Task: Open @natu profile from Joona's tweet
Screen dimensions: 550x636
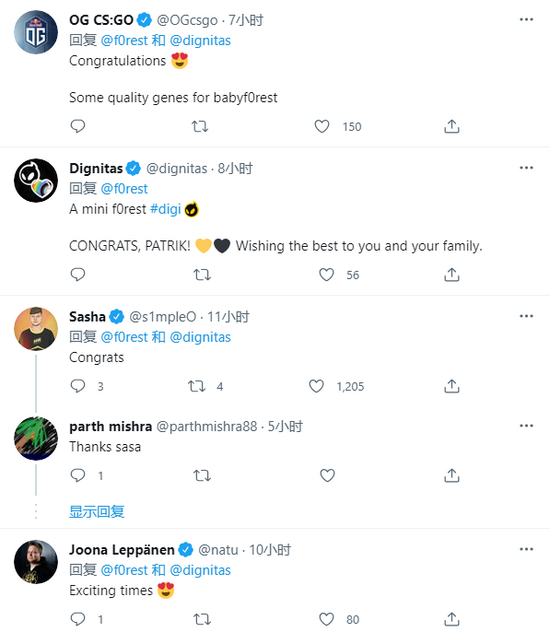Action: click(218, 550)
